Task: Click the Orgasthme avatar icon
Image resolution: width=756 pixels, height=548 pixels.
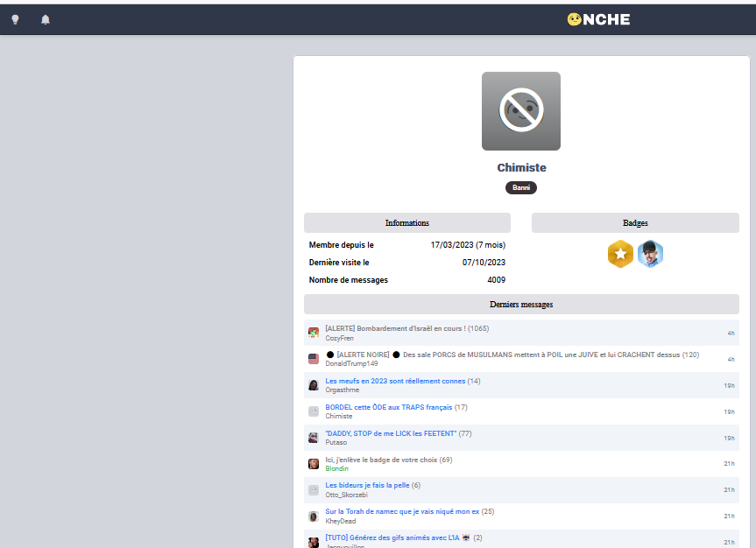Action: coord(314,385)
